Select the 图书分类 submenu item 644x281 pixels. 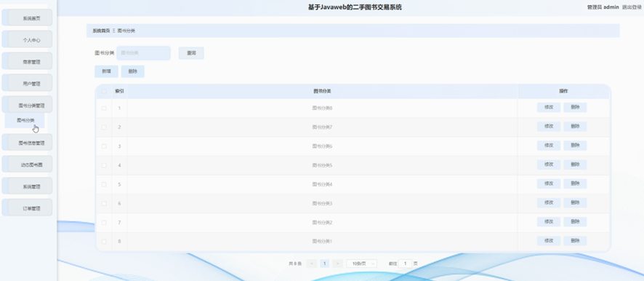pyautogui.click(x=25, y=120)
